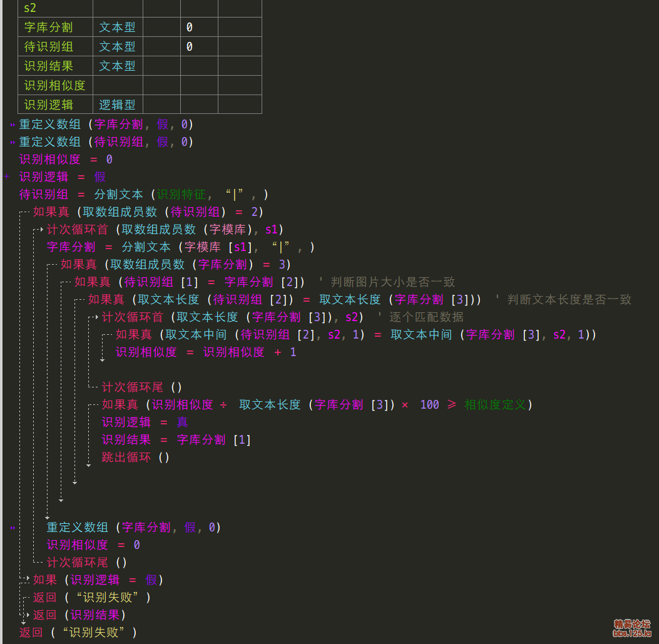Click the 逻辑型 type cell
The height and width of the screenshot is (644, 659).
[x=118, y=105]
